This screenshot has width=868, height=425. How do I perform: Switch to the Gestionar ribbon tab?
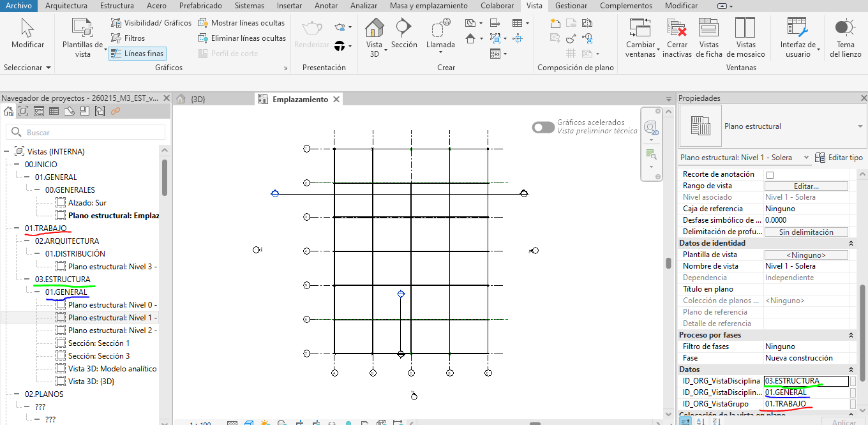tap(571, 6)
